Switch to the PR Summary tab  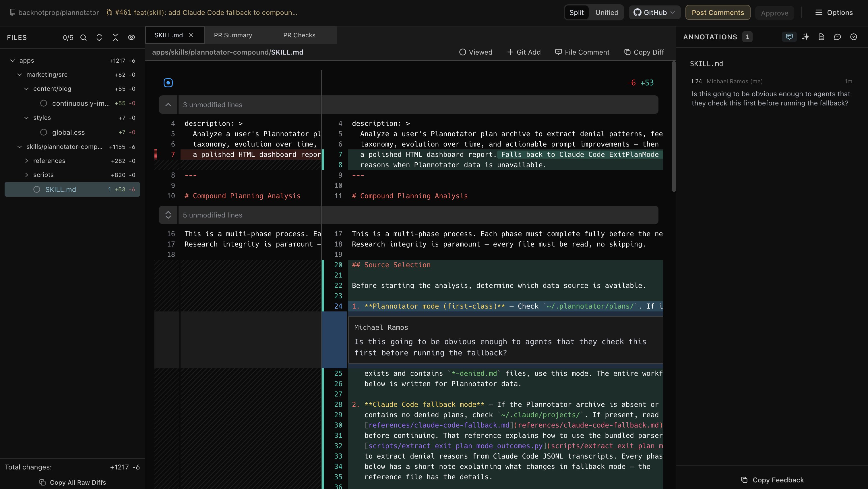[233, 35]
